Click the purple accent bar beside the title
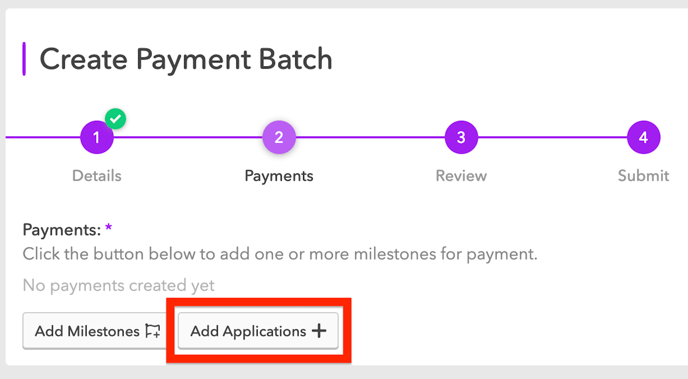The height and width of the screenshot is (379, 688). coord(24,59)
